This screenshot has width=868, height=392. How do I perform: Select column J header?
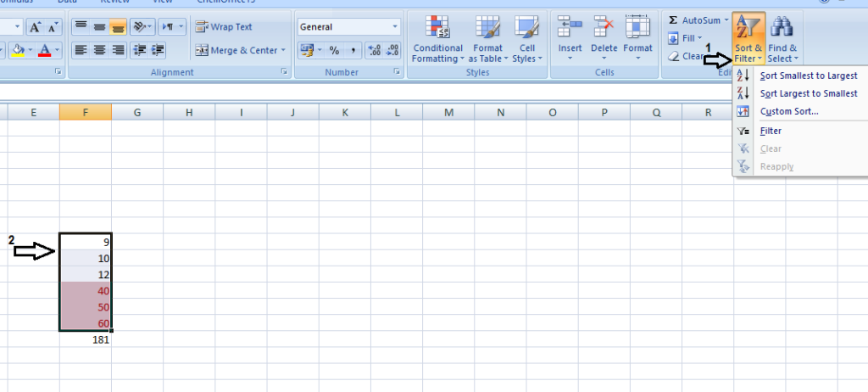click(x=292, y=113)
